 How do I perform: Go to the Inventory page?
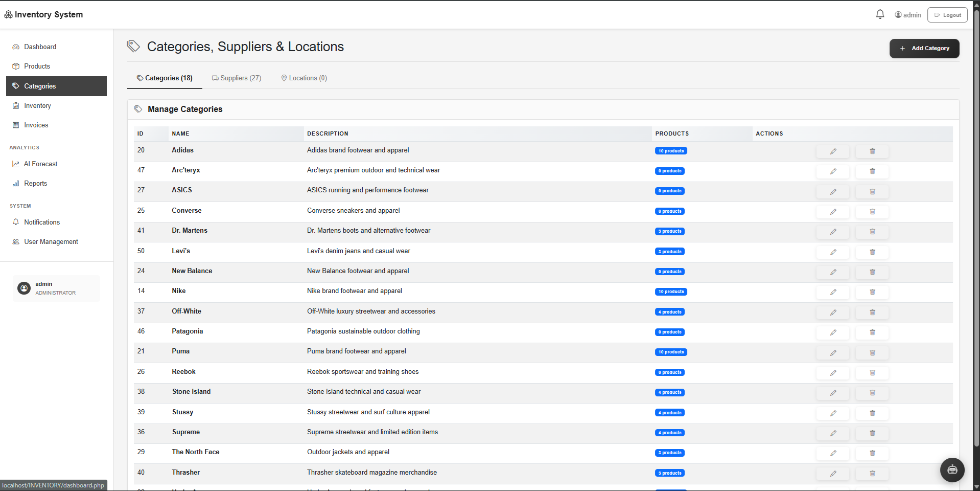click(37, 105)
